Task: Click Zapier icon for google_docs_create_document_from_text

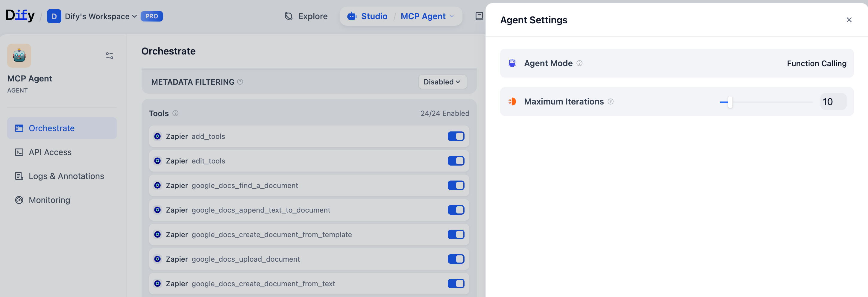Action: coord(157,284)
